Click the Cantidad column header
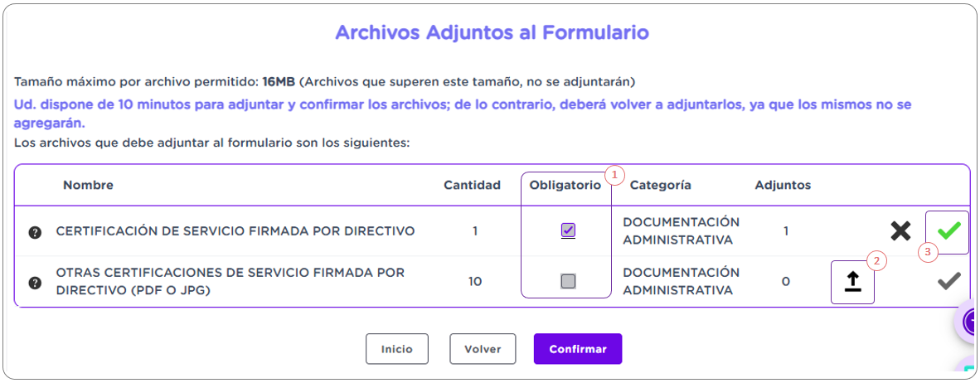Screen dimensions: 980x383 click(x=472, y=185)
